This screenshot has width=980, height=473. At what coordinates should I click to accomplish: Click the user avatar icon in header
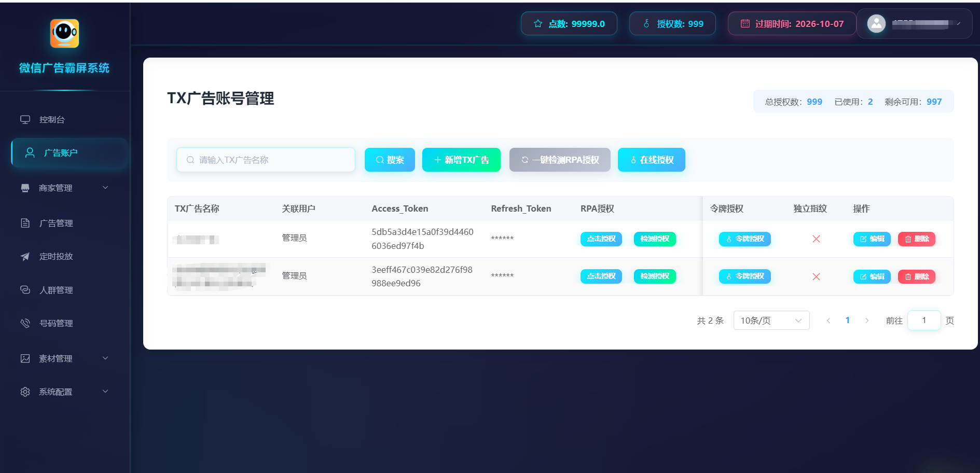(876, 24)
